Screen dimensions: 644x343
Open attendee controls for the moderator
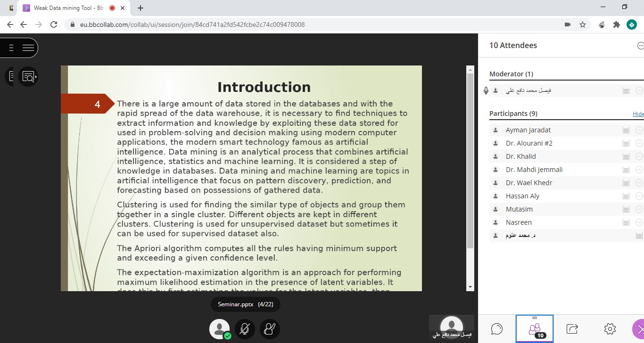pyautogui.click(x=639, y=90)
